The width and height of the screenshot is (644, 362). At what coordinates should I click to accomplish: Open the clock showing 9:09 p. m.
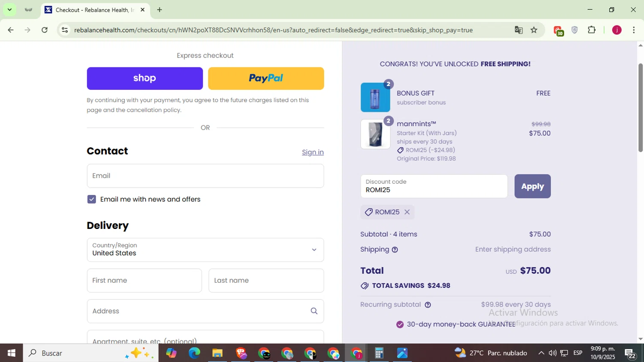pyautogui.click(x=603, y=353)
